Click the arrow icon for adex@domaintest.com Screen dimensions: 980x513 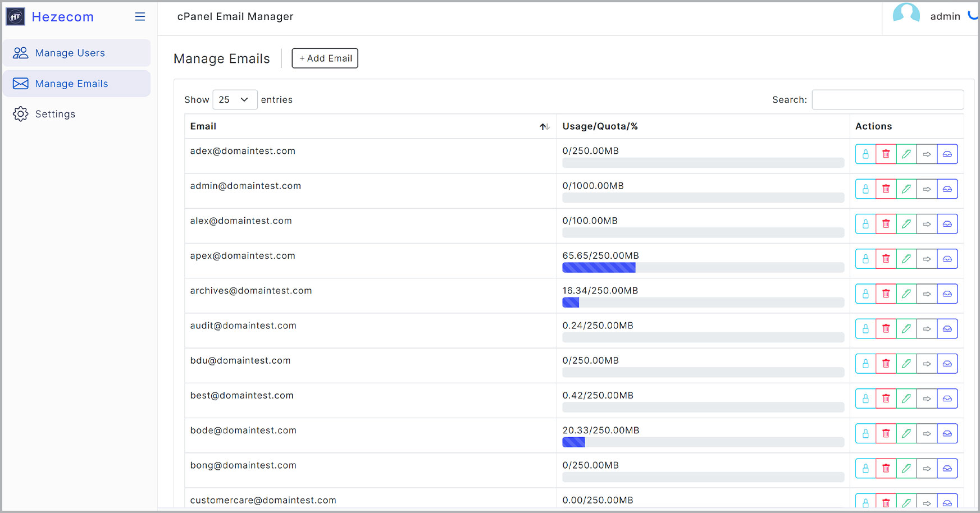tap(927, 154)
